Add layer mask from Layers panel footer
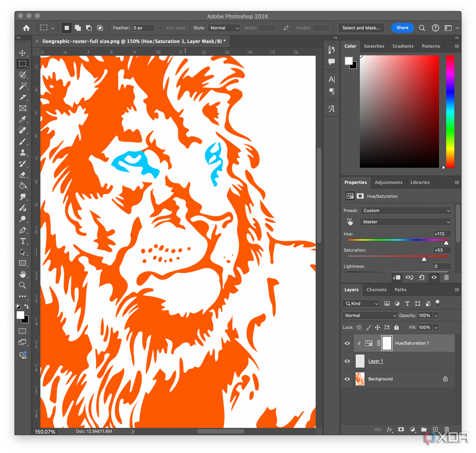Image resolution: width=476 pixels, height=453 pixels. (x=401, y=429)
